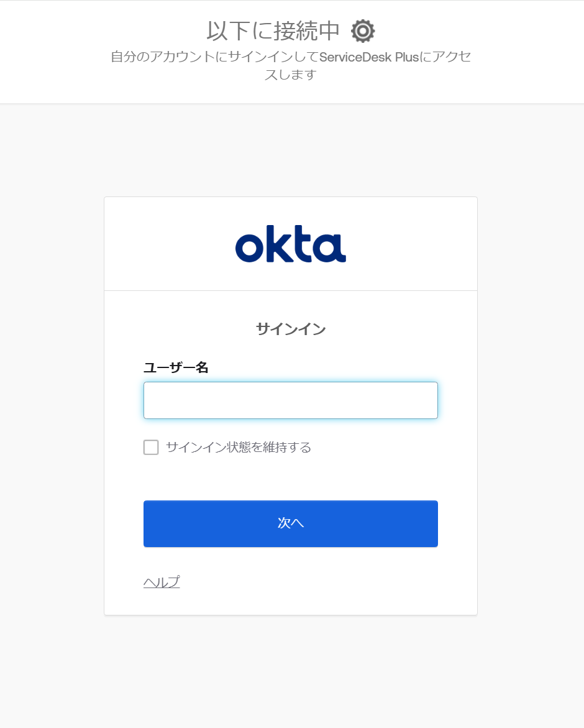
Task: Click the 以下に接続中 heading text
Action: tap(273, 30)
